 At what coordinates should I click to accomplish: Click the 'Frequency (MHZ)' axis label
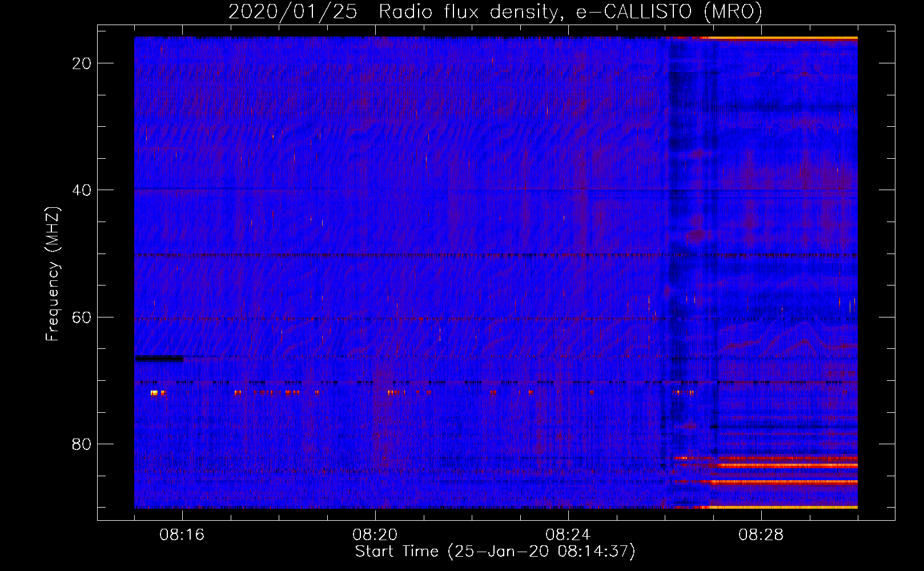pyautogui.click(x=53, y=274)
